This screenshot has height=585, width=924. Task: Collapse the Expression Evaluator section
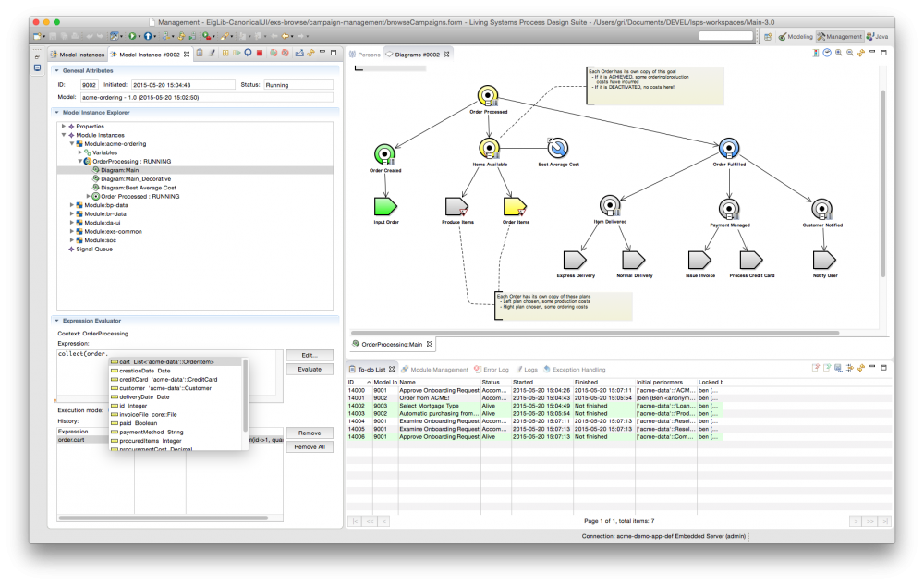tap(57, 320)
